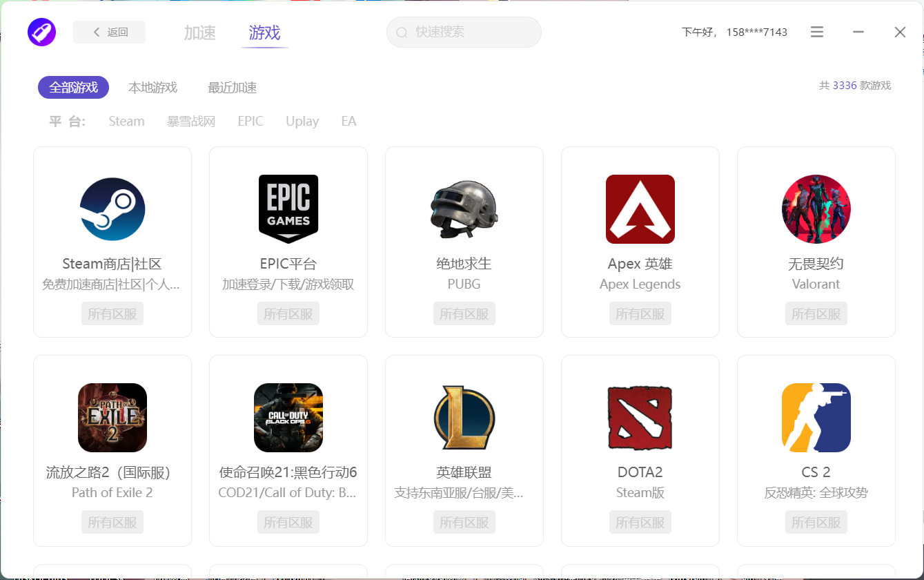924x580 pixels.
Task: Open 所有区服 selector for 使命召唤21
Action: (x=288, y=523)
